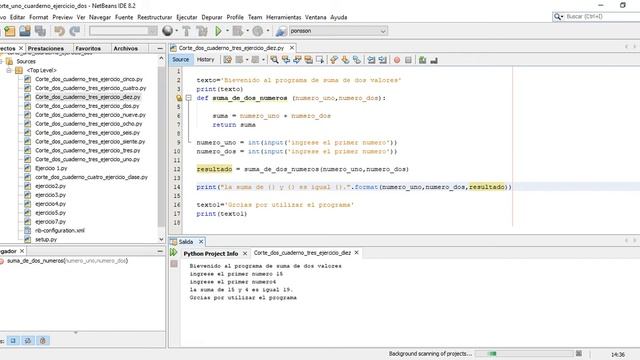Switch to the Favoritos tab

88,48
